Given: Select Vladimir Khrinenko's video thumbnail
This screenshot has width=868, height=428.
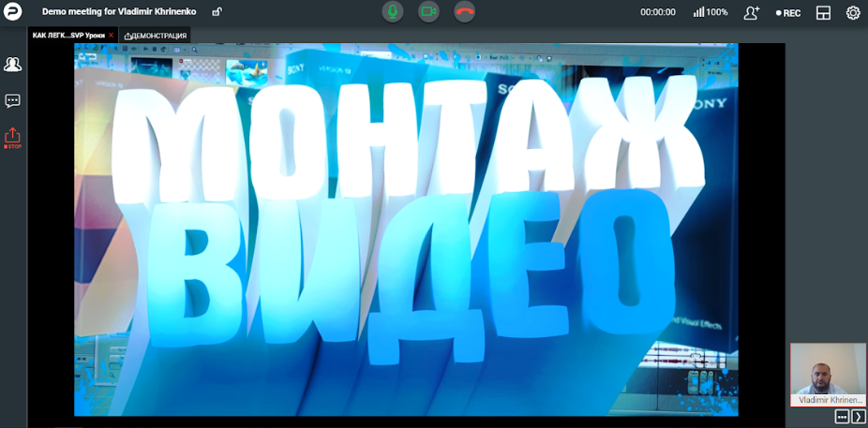Looking at the screenshot, I should pyautogui.click(x=828, y=375).
